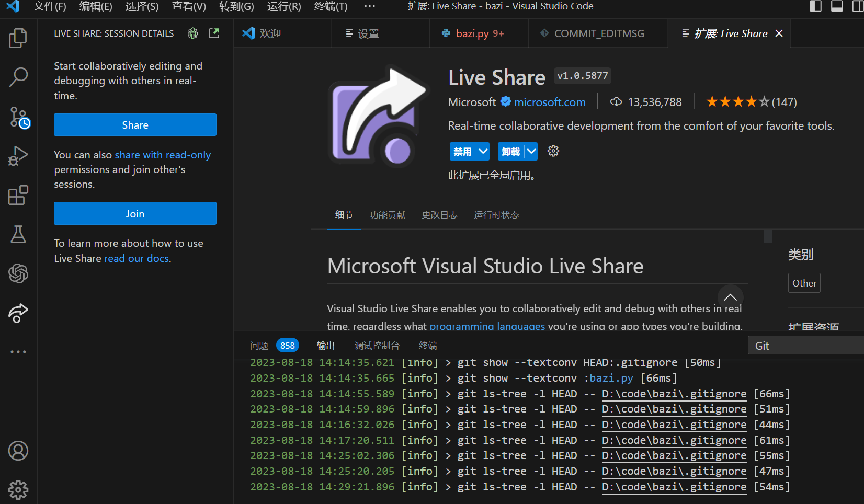
Task: Open the 选择(S) menu
Action: (x=142, y=6)
